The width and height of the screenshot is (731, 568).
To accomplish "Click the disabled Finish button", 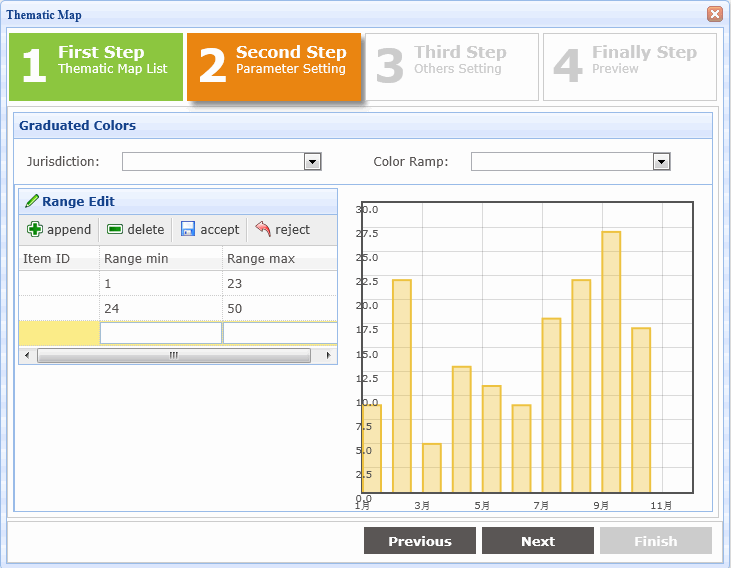I will pyautogui.click(x=656, y=541).
